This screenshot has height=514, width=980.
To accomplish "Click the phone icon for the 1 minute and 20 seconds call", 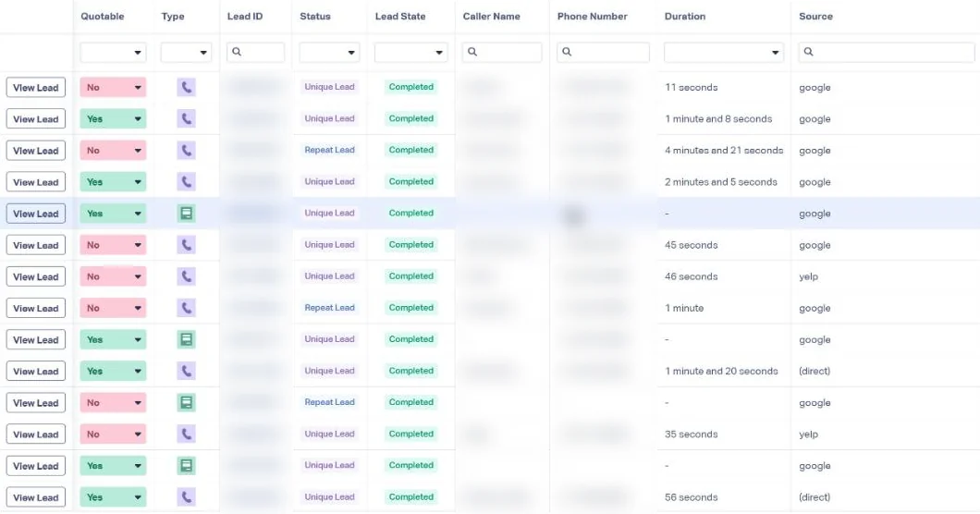I will click(x=186, y=371).
